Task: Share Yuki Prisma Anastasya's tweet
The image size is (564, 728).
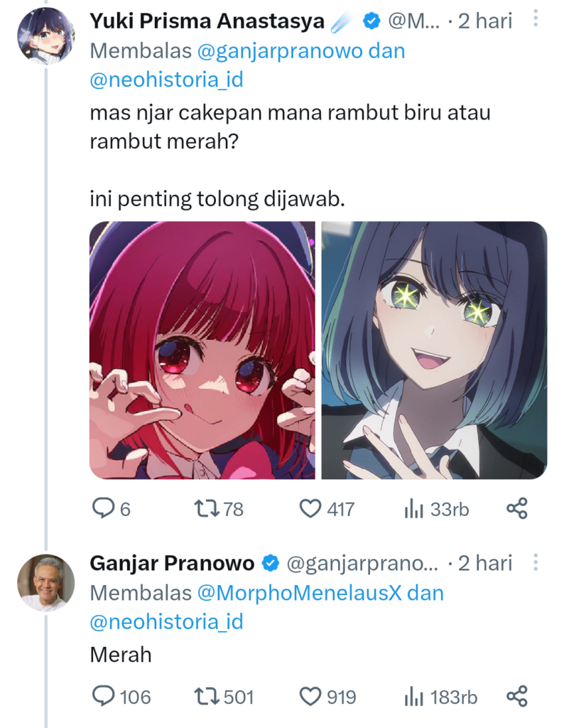Action: (516, 508)
